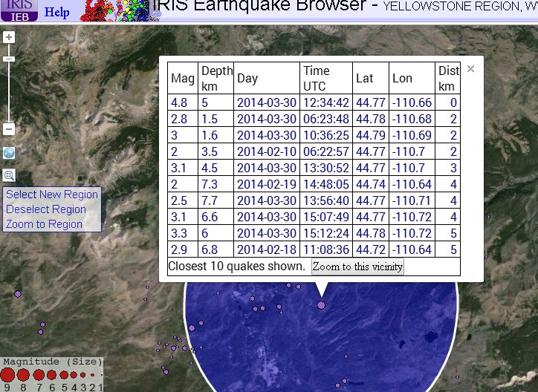Click time 06:23:48 cell
This screenshot has width=538, height=392.
point(326,119)
